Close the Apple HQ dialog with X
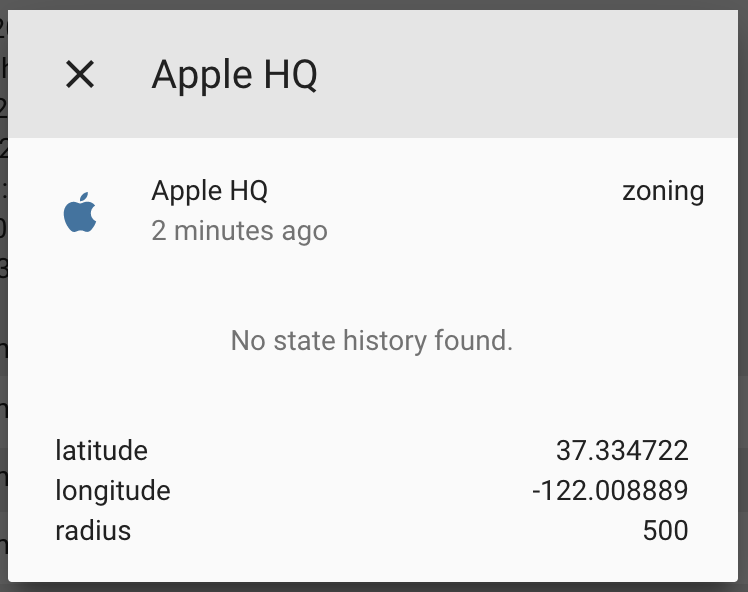This screenshot has width=748, height=592. [x=80, y=74]
